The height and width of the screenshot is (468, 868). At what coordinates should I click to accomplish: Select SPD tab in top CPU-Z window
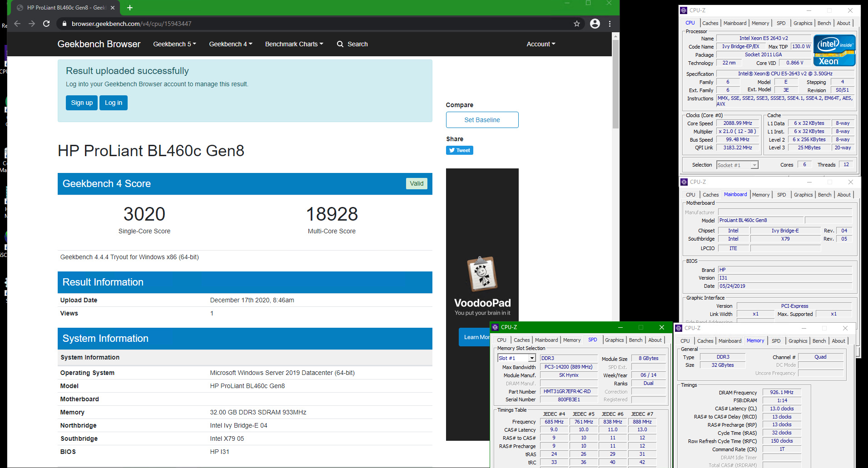[x=781, y=23]
